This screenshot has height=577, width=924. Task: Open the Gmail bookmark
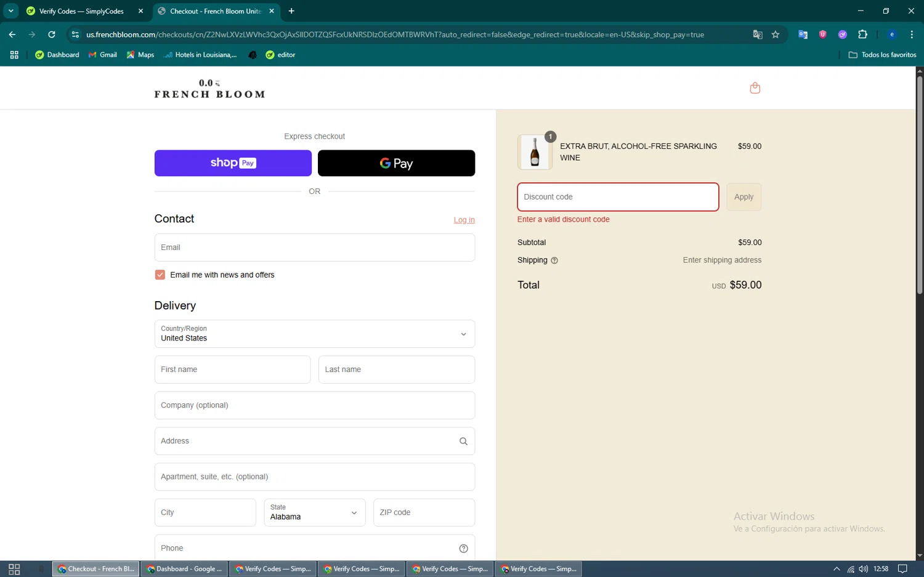point(103,55)
